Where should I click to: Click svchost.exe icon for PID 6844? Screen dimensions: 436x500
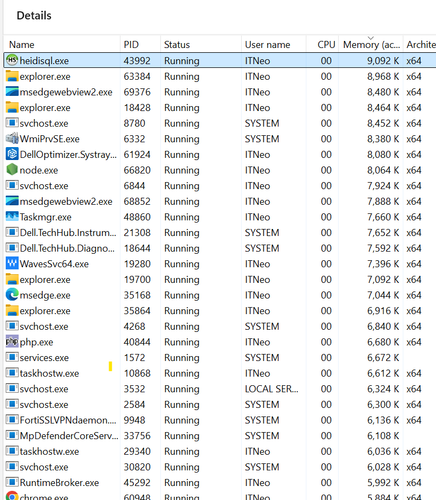[x=12, y=185]
